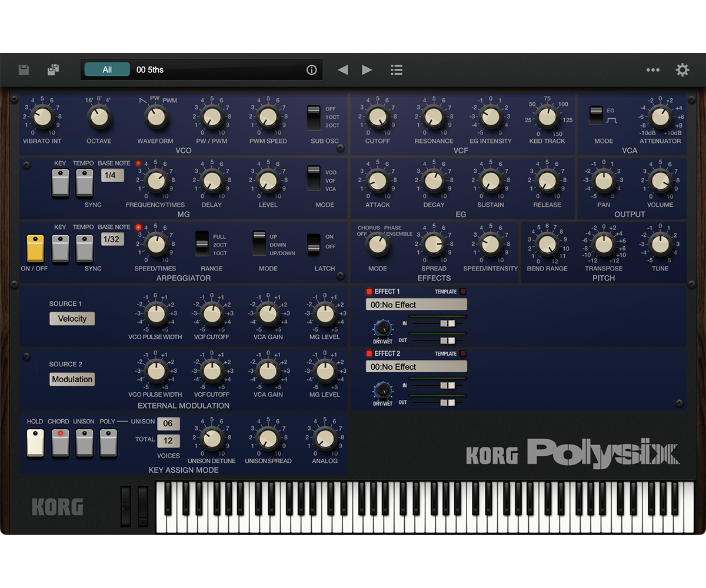Open the MG base note 1/4 dropdown
This screenshot has width=706, height=588.
pos(112,175)
